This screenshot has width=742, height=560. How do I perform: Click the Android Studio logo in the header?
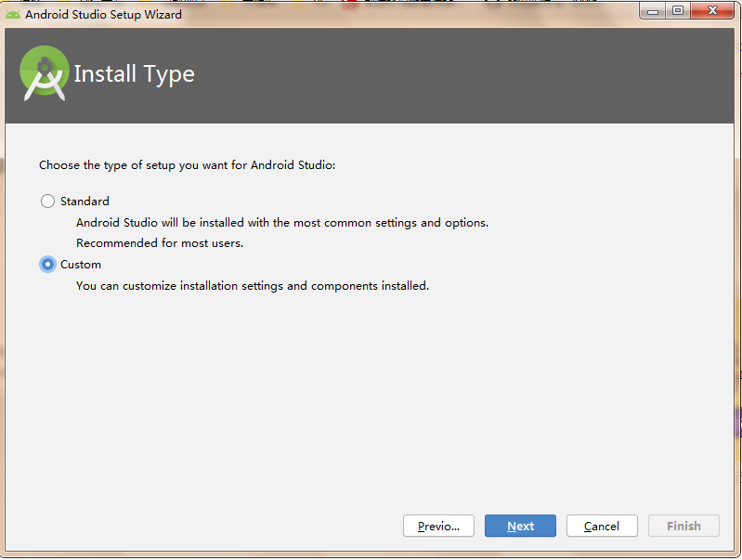click(45, 74)
